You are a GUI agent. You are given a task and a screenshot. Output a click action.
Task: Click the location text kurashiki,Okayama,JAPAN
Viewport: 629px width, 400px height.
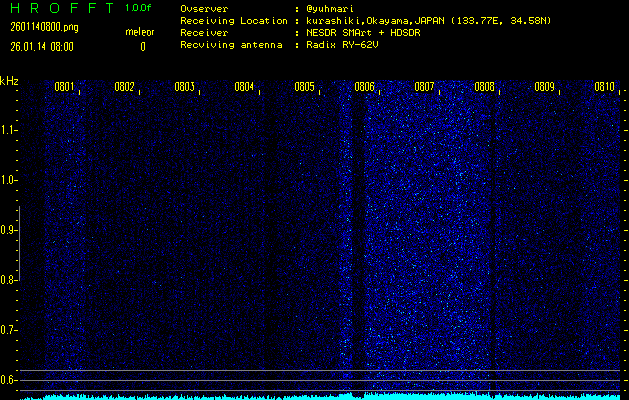point(376,21)
